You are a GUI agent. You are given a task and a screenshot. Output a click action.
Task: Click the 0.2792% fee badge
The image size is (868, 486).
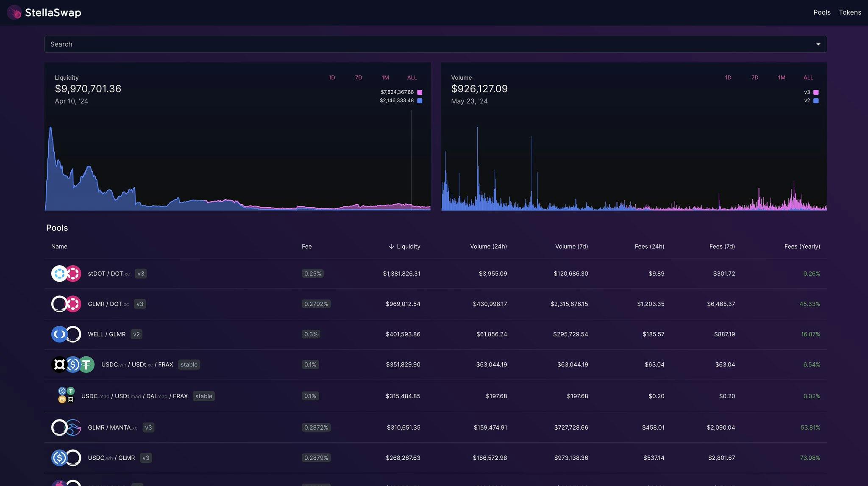click(x=316, y=304)
